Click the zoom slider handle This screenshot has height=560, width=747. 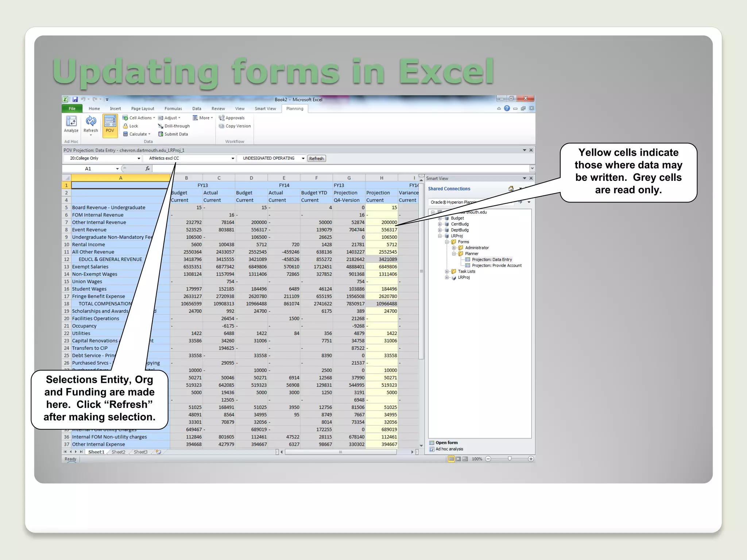[x=510, y=459]
